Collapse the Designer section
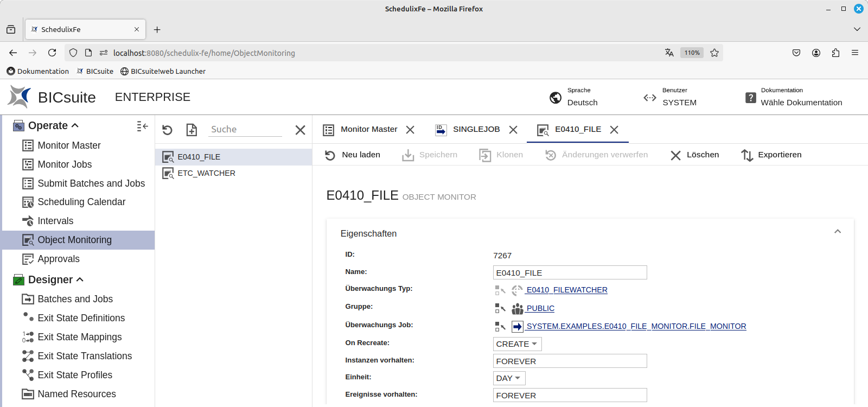The height and width of the screenshot is (407, 868). pos(80,279)
